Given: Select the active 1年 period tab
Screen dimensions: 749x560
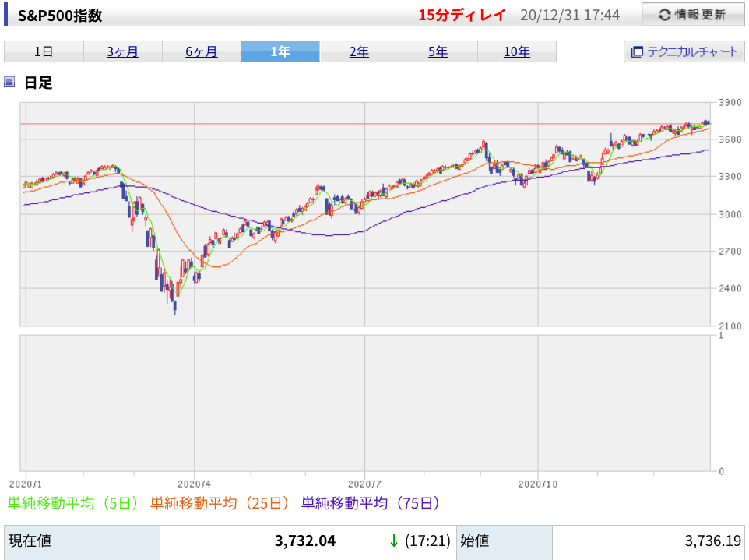Looking at the screenshot, I should (x=280, y=51).
